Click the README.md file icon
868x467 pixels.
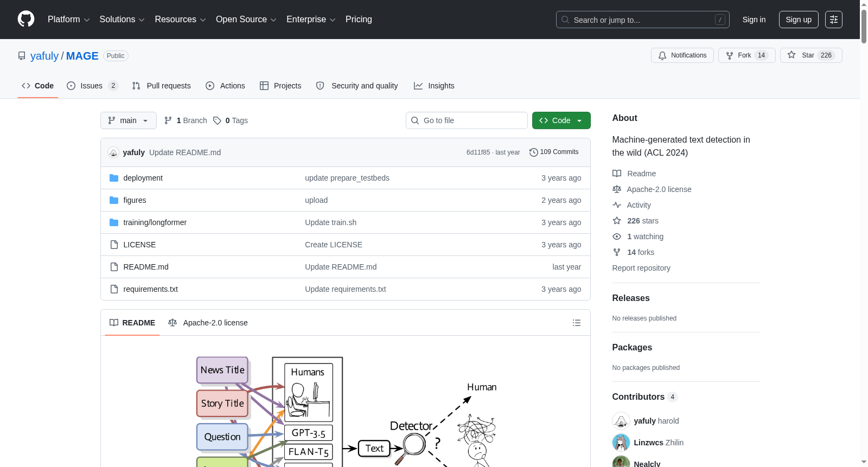tap(114, 267)
